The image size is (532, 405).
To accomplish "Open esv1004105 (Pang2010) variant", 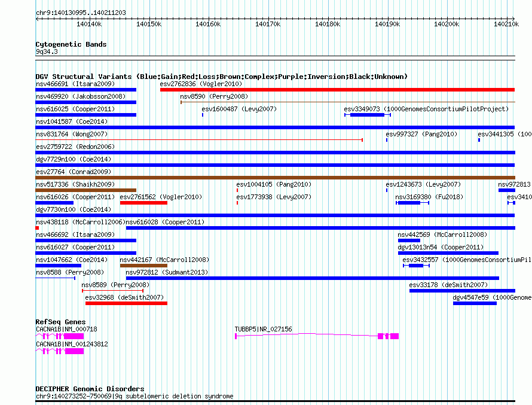I will pos(274,184).
